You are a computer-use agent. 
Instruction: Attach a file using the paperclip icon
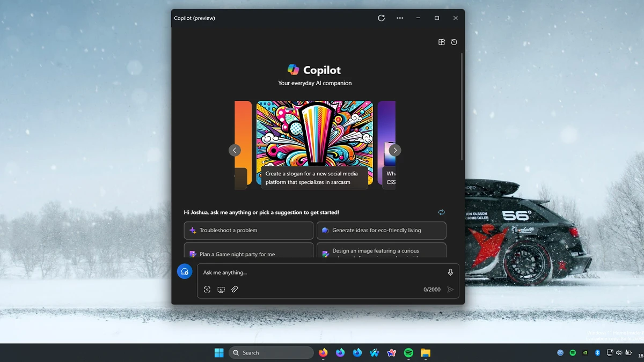click(x=235, y=289)
